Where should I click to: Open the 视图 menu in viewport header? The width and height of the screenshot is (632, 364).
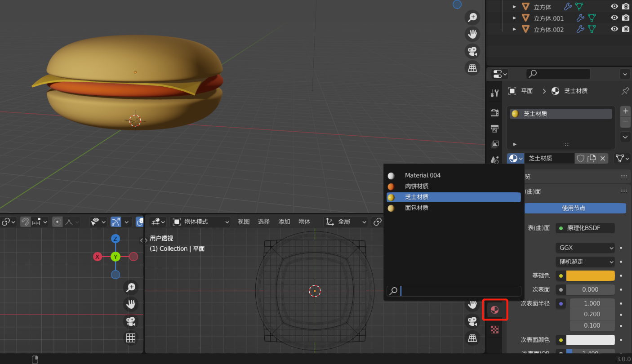[x=244, y=221]
